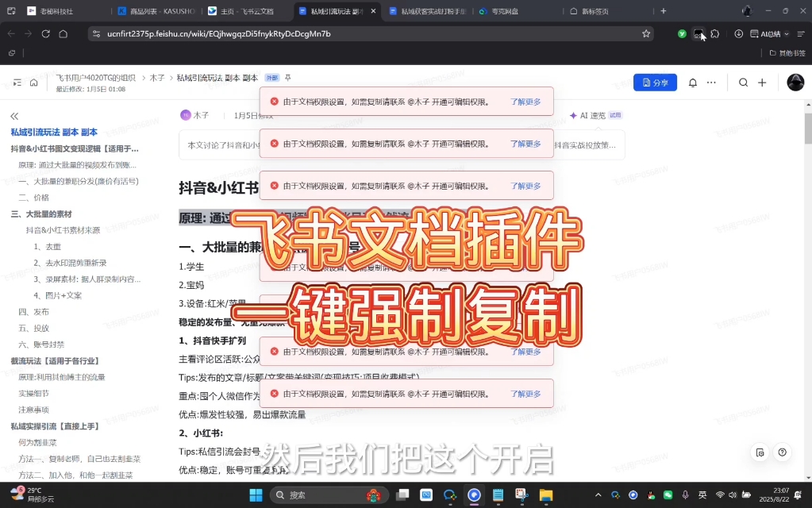
Task: Switch to the 主页 - 飞书云文档 tab
Action: (x=247, y=11)
